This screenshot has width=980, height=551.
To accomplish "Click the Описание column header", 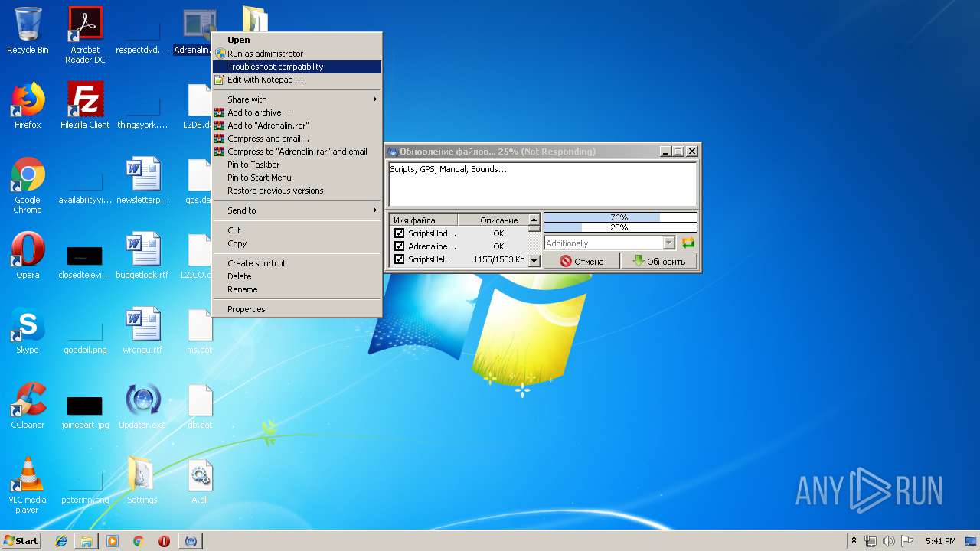I will 493,220.
